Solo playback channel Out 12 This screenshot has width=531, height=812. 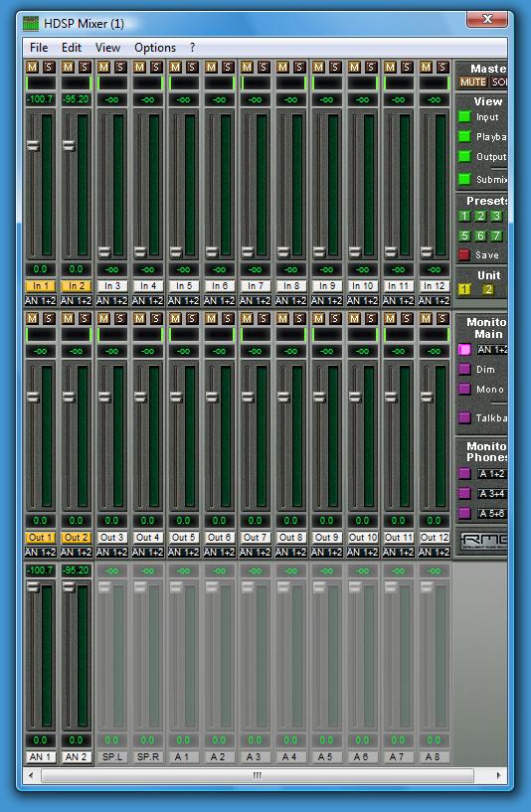(442, 318)
